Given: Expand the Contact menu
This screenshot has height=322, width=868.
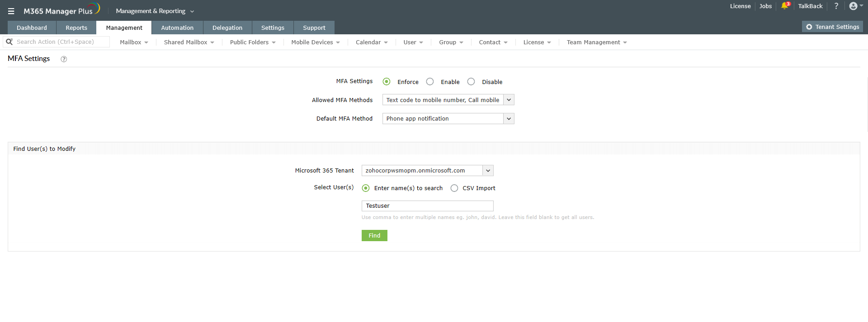Looking at the screenshot, I should (x=493, y=42).
